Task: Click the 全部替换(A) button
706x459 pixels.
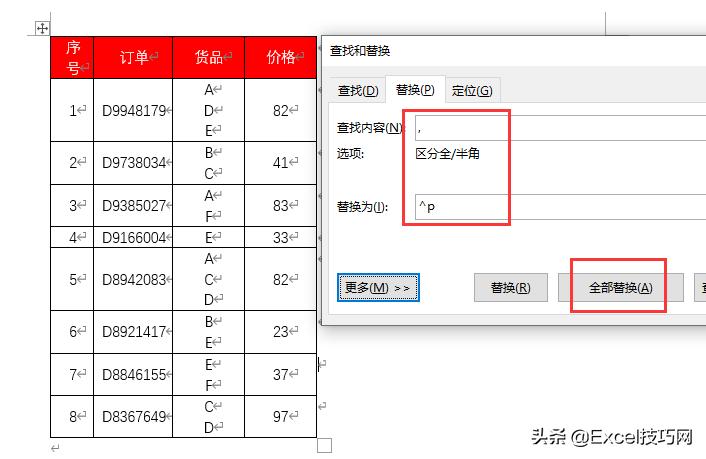Action: pos(620,287)
